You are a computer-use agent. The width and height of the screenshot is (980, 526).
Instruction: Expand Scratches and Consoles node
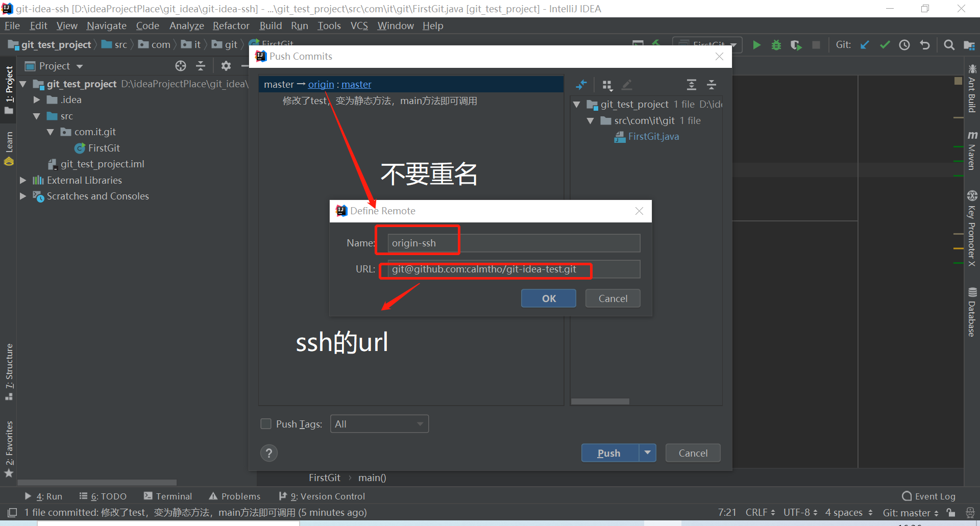tap(23, 196)
